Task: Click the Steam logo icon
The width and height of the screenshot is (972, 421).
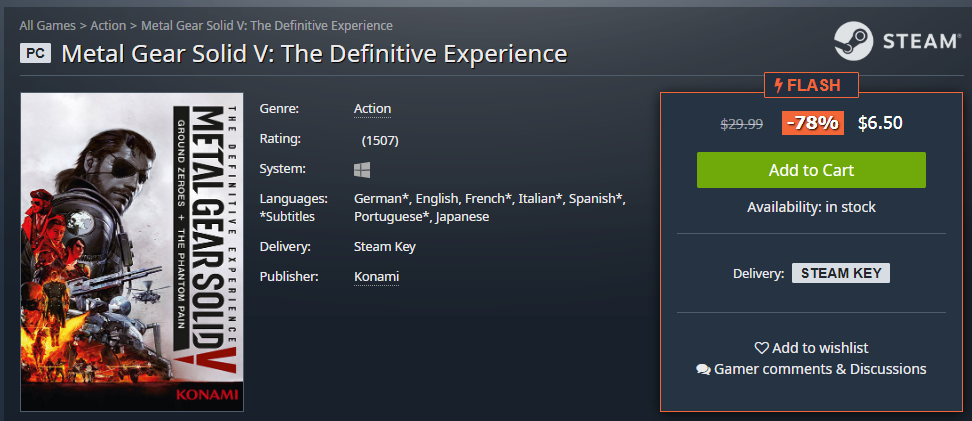Action: tap(853, 41)
